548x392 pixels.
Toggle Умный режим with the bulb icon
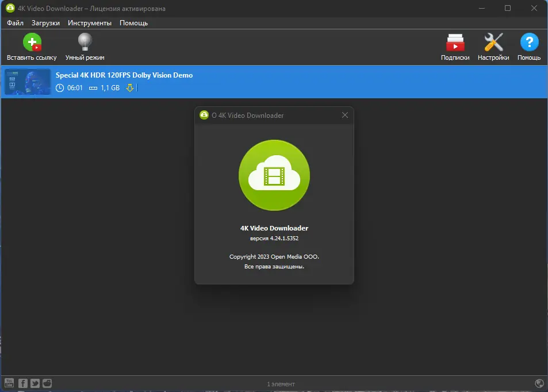click(x=84, y=42)
